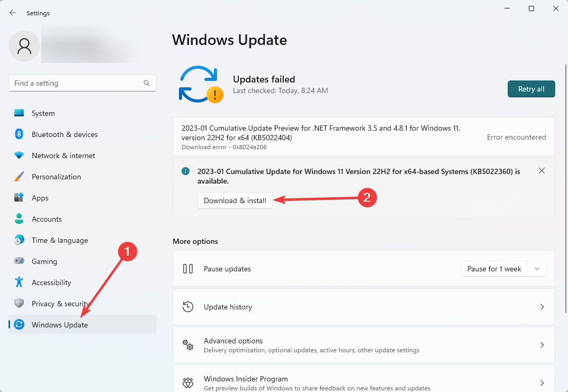Maximize the Settings window
This screenshot has height=392, width=568.
(531, 8)
